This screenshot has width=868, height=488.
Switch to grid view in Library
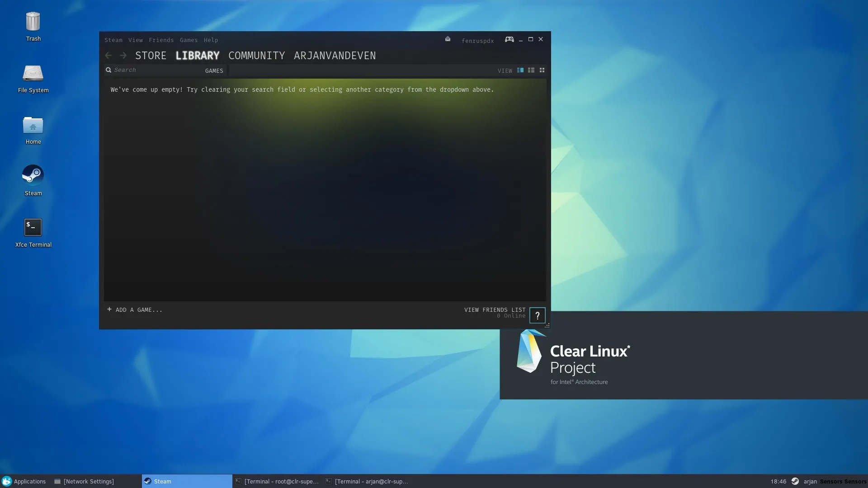pos(542,70)
